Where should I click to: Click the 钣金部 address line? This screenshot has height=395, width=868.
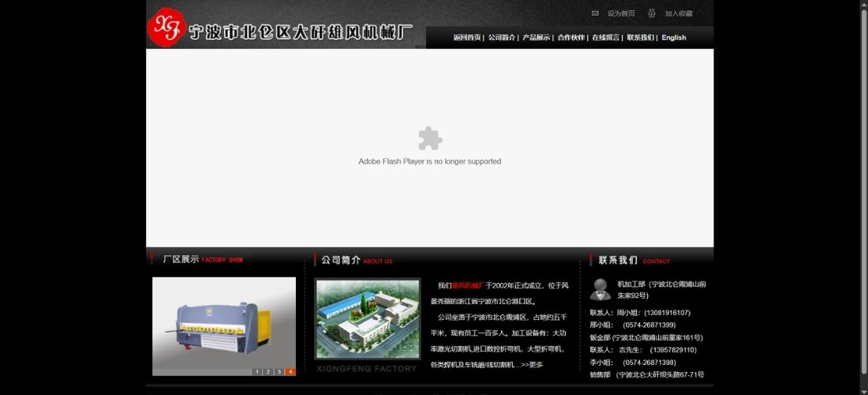646,337
